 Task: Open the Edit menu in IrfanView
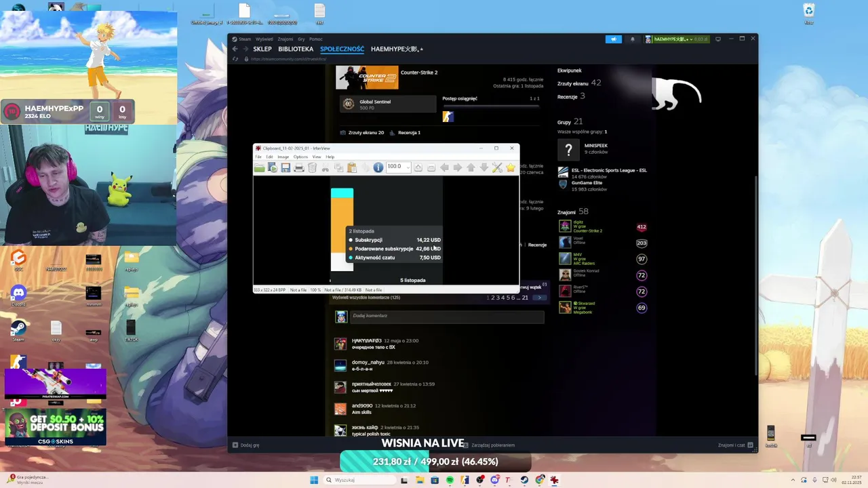tap(269, 157)
